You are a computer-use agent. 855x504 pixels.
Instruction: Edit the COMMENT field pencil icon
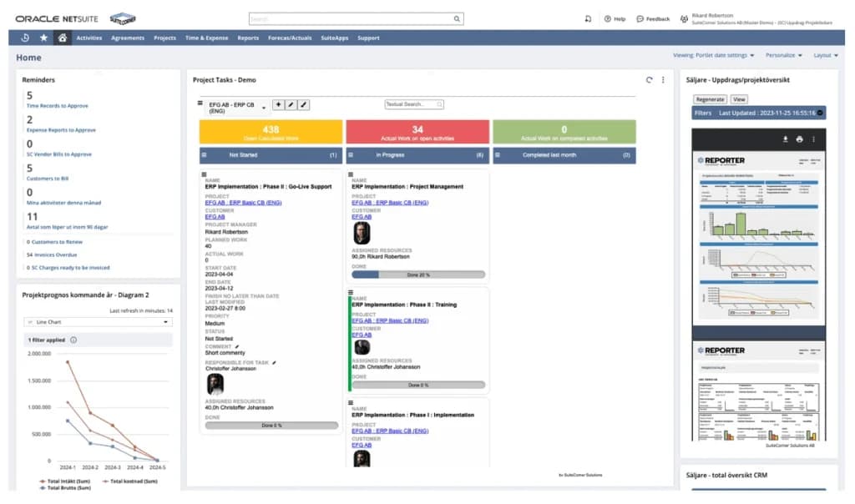[236, 346]
